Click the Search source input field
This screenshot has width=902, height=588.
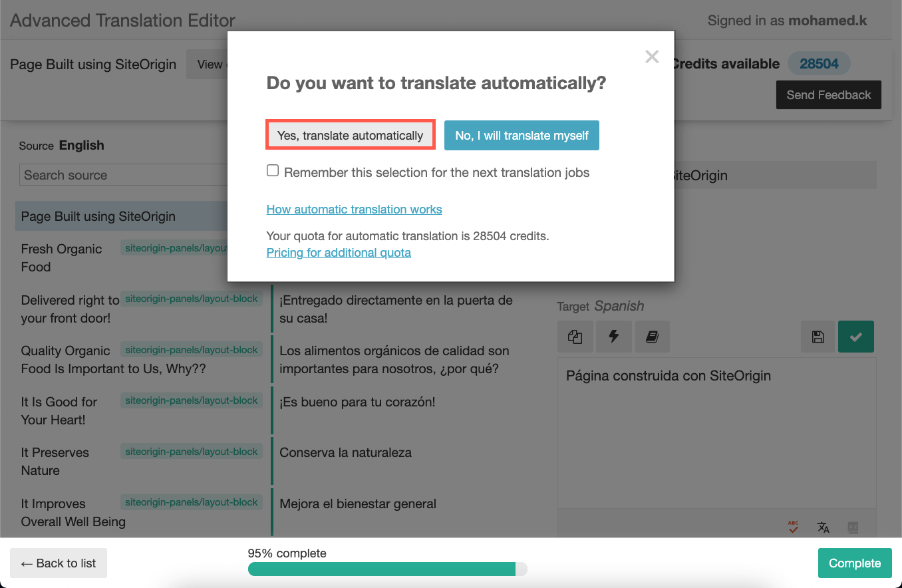[x=124, y=175]
